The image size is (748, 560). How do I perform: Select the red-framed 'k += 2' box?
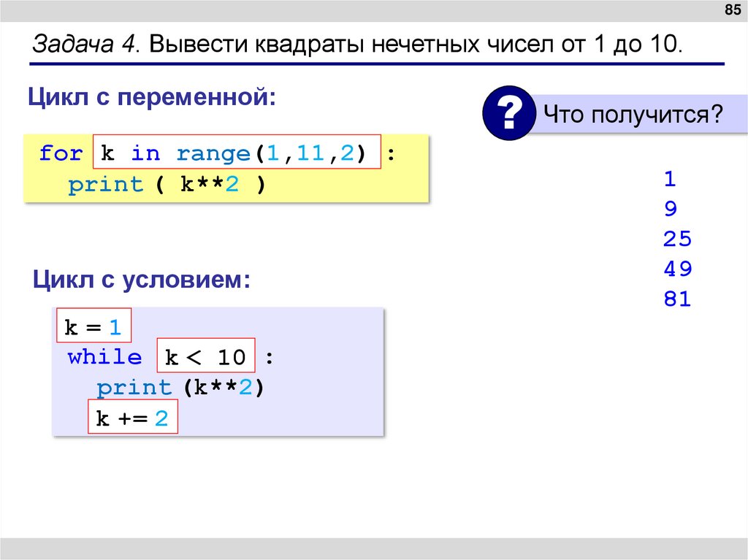(134, 417)
